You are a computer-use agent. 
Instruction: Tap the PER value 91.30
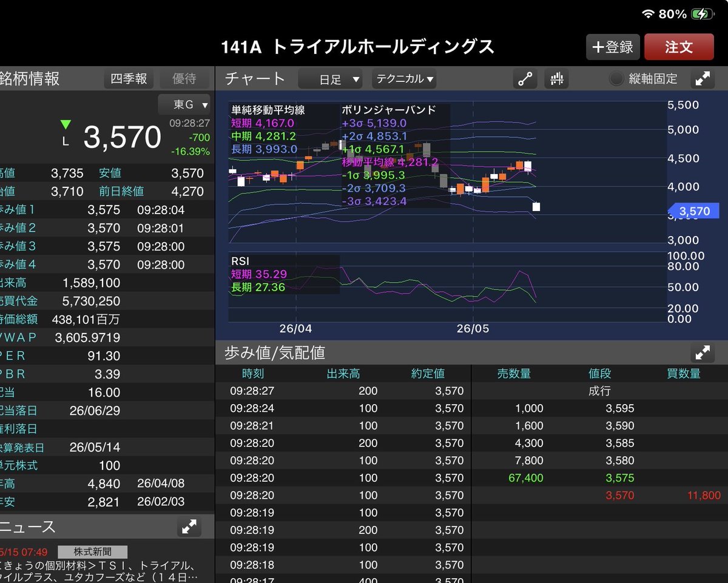(x=104, y=356)
